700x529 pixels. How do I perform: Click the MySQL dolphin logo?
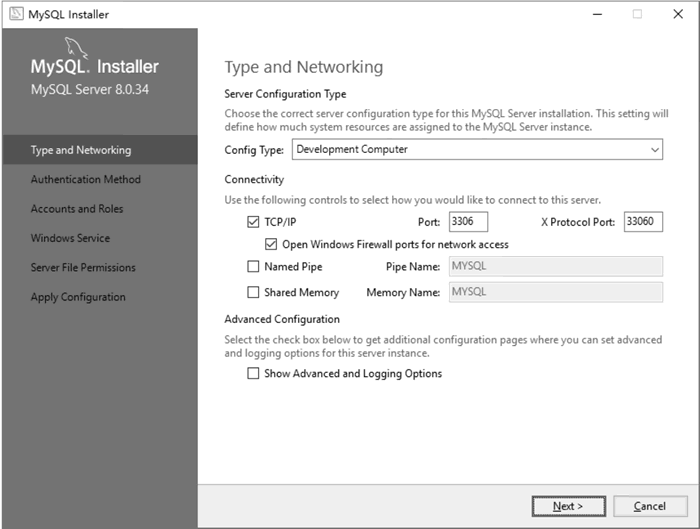tap(76, 48)
